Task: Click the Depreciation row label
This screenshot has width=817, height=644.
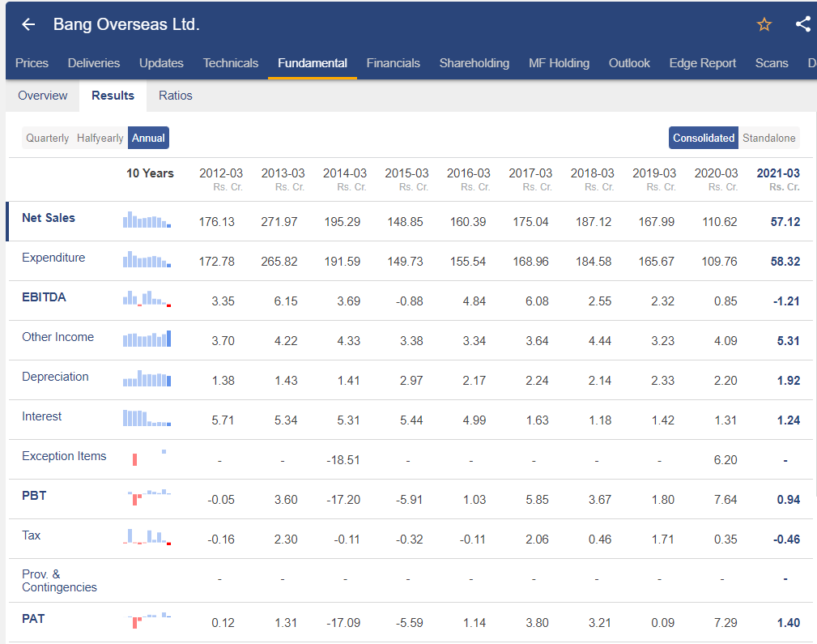Action: (55, 376)
